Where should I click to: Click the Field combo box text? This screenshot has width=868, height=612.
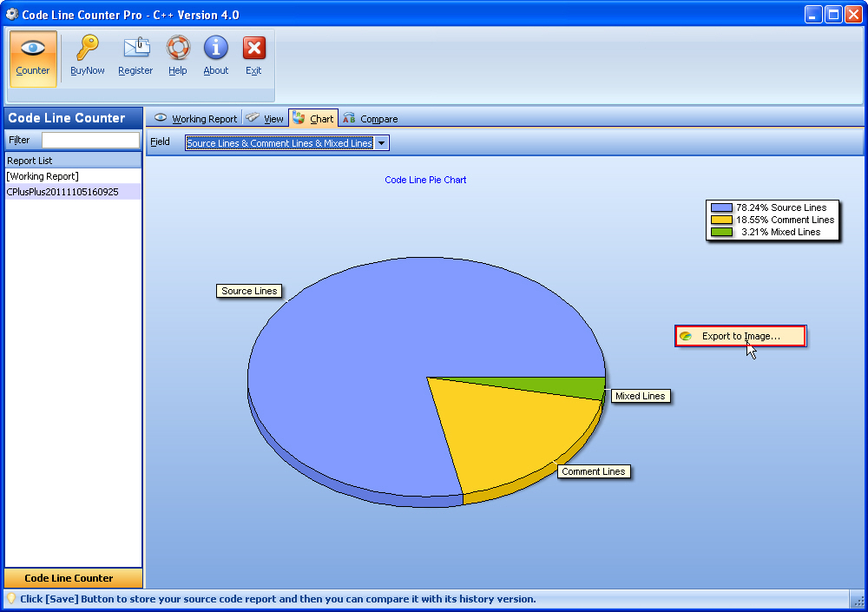coord(279,143)
